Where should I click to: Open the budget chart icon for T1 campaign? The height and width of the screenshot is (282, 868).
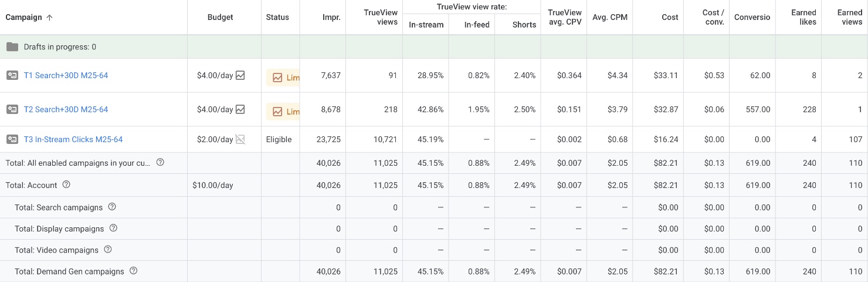240,75
